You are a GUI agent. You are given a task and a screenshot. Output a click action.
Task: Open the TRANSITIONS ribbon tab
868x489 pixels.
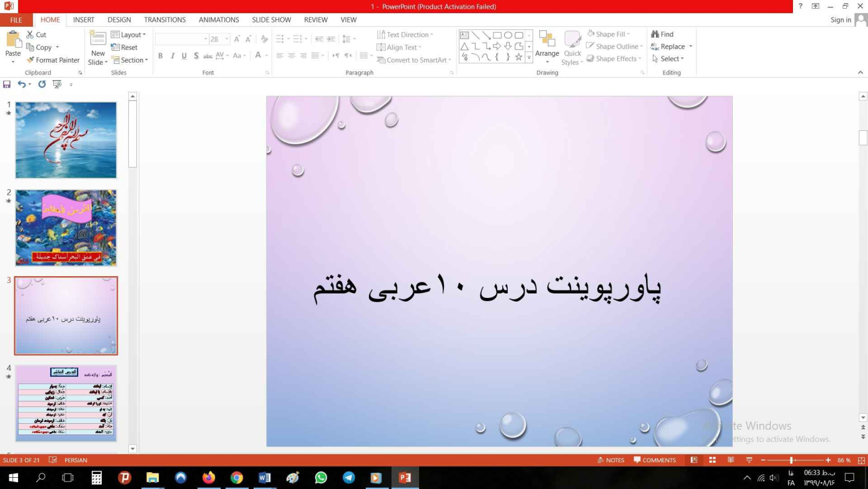pyautogui.click(x=165, y=20)
